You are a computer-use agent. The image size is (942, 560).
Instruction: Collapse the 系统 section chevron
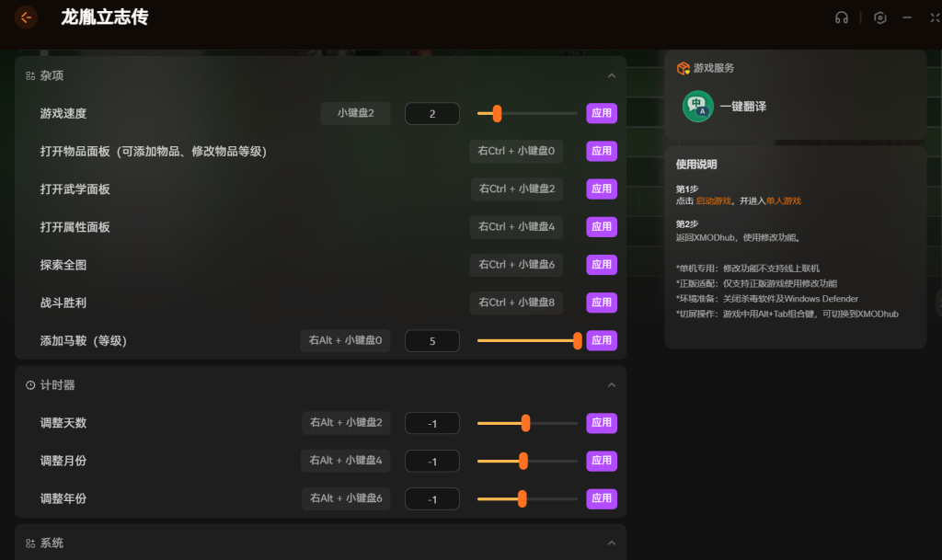click(611, 543)
